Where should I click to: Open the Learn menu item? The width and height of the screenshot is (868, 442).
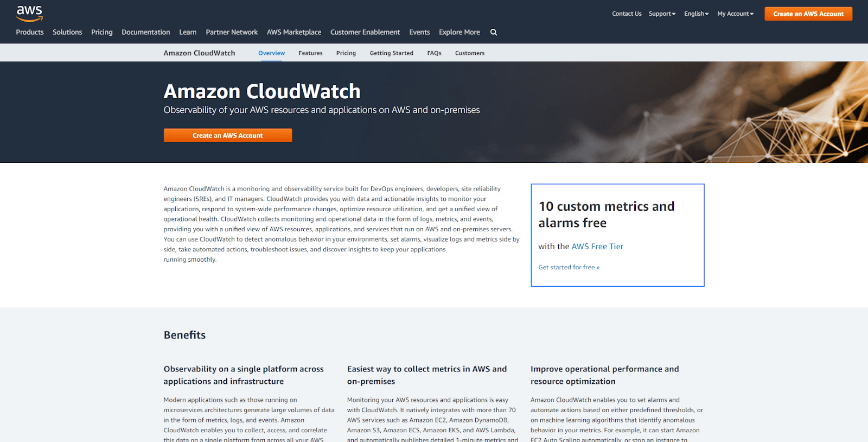click(188, 32)
